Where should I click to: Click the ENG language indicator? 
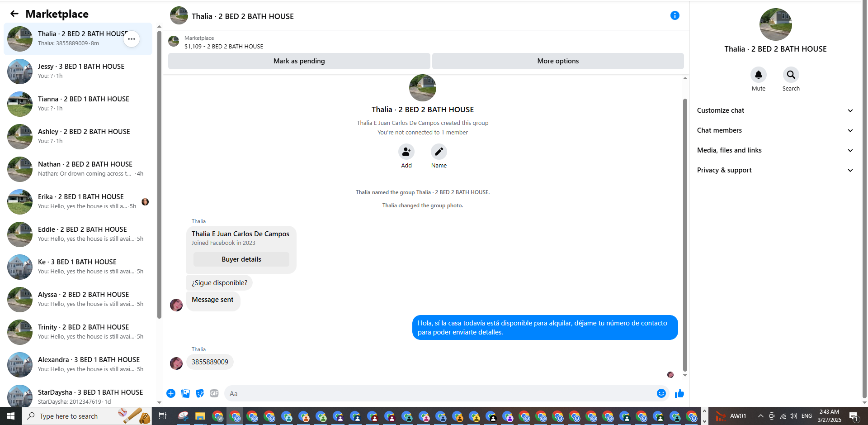(x=807, y=416)
